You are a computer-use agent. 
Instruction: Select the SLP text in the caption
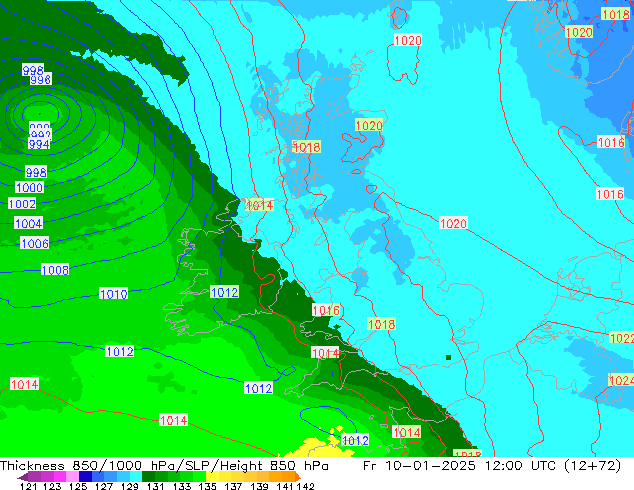(199, 466)
